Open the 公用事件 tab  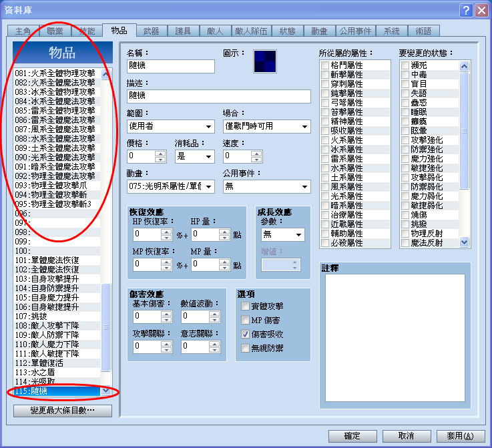[356, 31]
